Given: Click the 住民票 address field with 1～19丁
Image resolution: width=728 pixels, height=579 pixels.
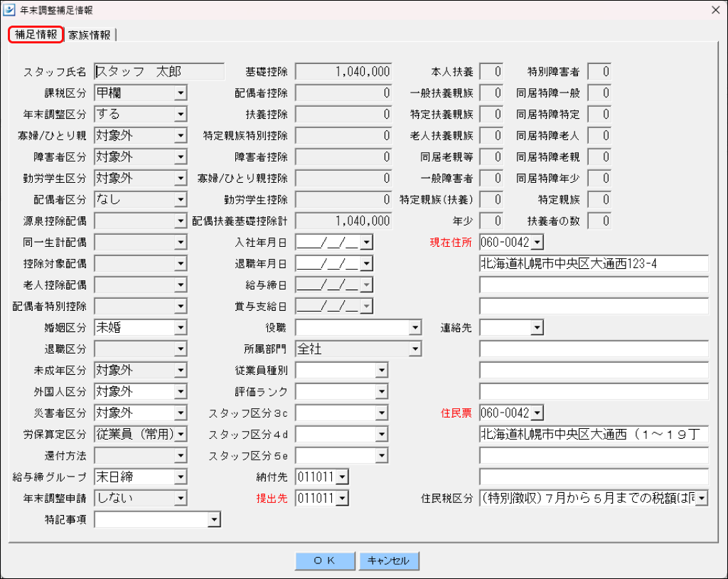Looking at the screenshot, I should tap(594, 435).
